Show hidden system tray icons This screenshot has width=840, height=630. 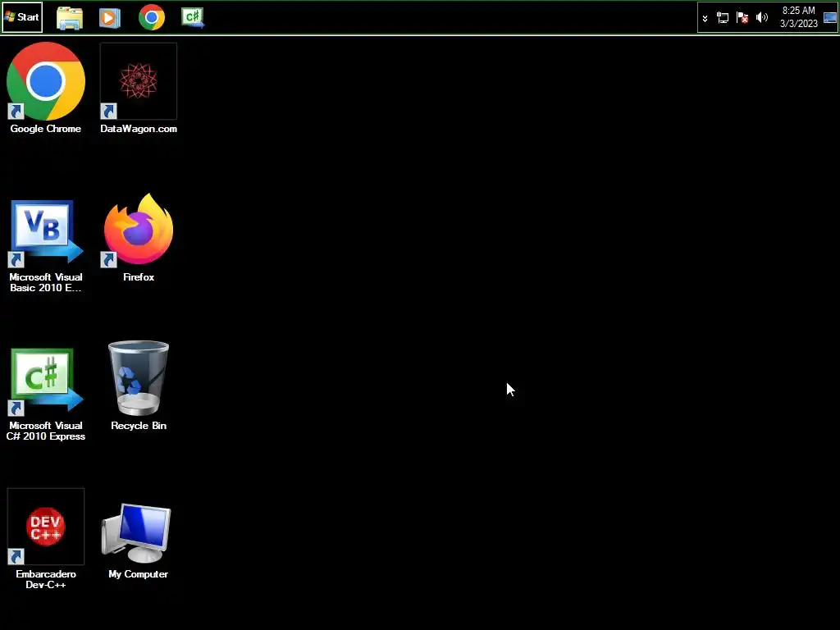(x=705, y=18)
